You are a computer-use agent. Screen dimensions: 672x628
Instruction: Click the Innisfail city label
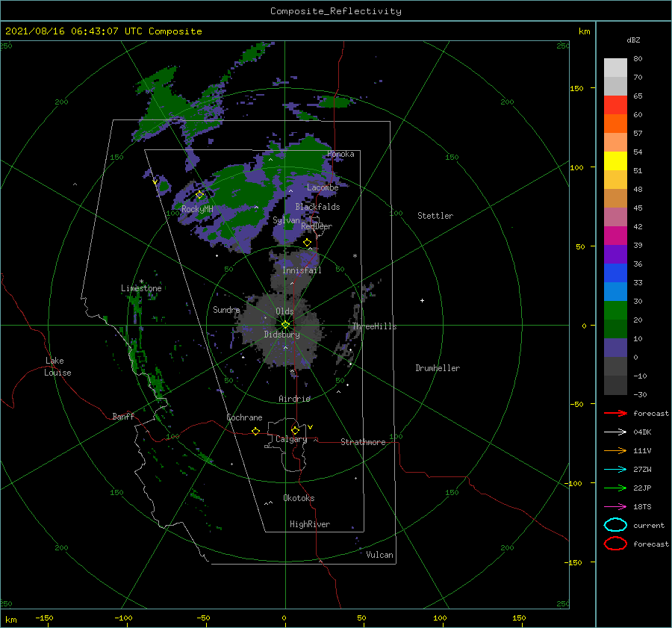coord(302,270)
